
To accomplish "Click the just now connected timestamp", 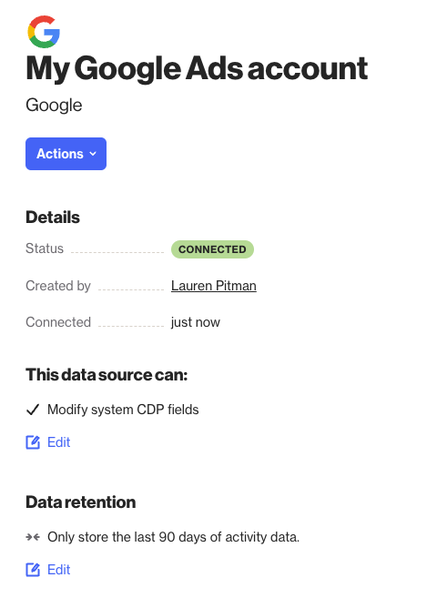I will pyautogui.click(x=196, y=322).
